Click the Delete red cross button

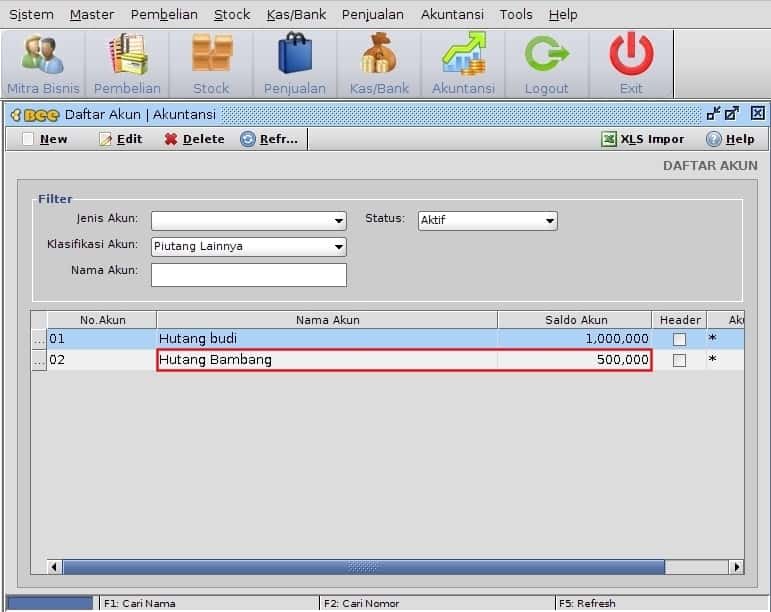click(194, 139)
